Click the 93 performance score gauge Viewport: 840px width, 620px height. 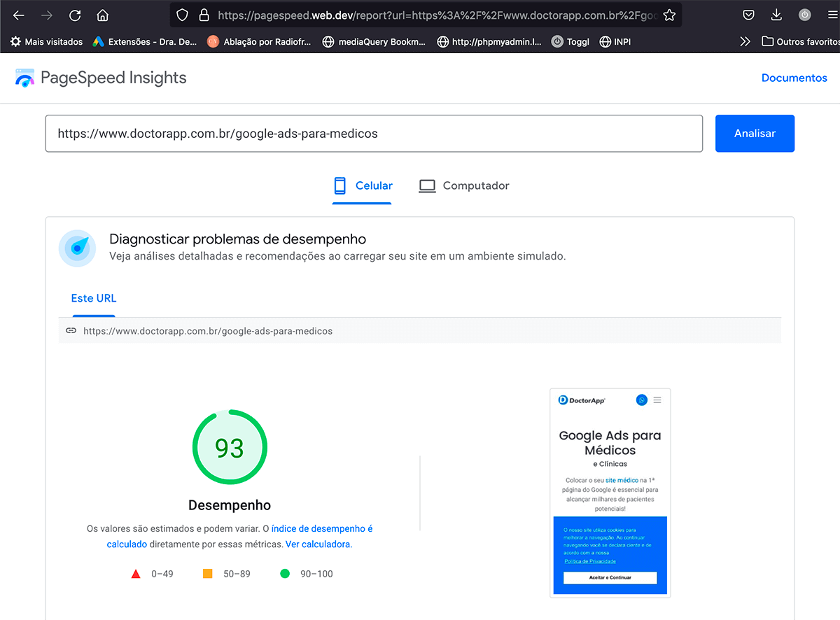[230, 447]
